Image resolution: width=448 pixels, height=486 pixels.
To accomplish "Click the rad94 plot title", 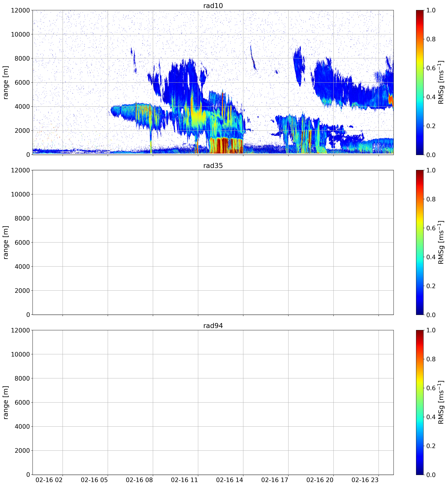I will 213,326.
